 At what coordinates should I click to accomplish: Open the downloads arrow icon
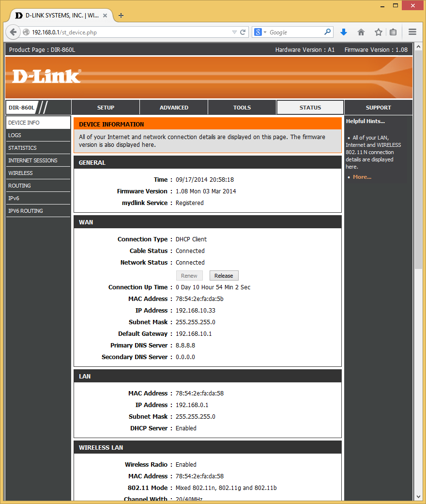coord(344,32)
